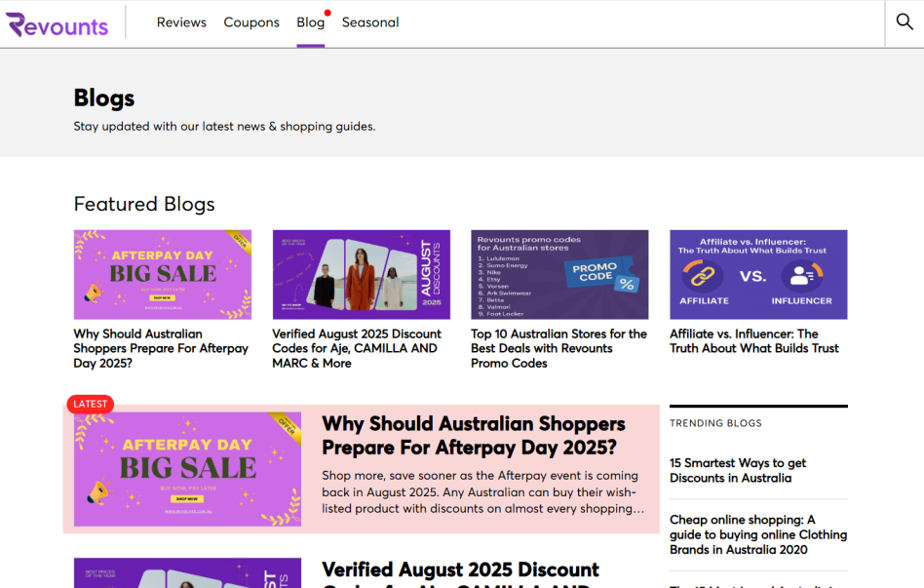Select the Blog menu item
This screenshot has width=924, height=588.
coord(311,22)
